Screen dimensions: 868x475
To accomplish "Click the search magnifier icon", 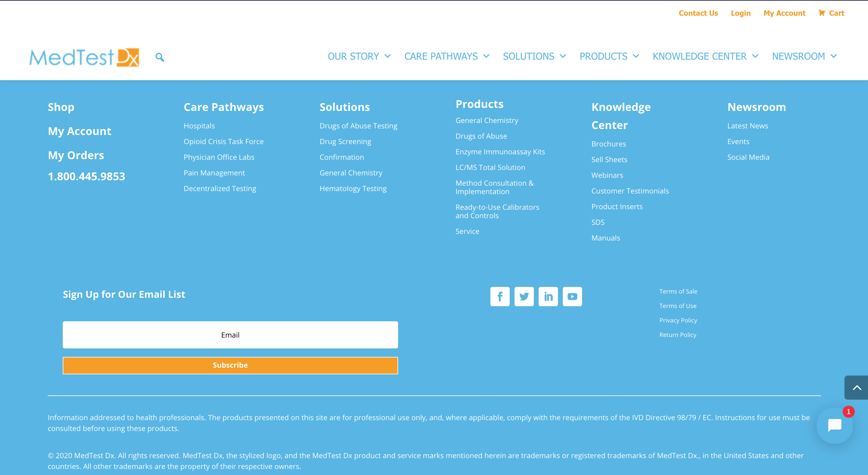I will (x=160, y=57).
